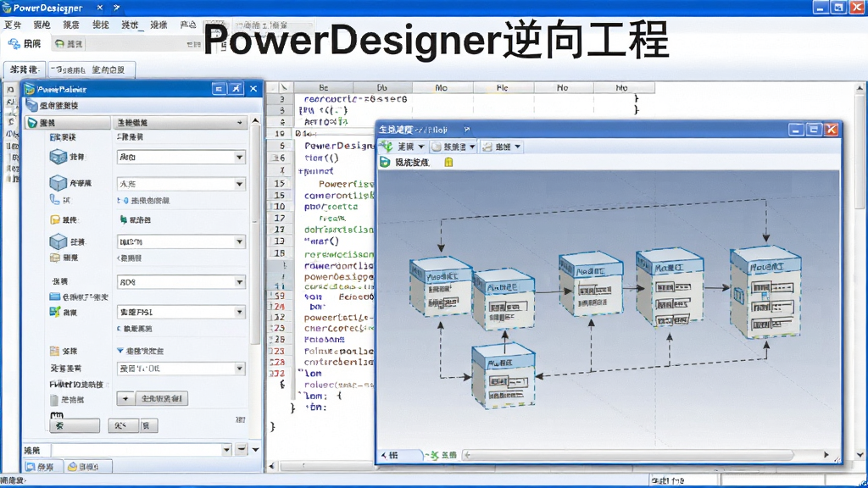Image resolution: width=868 pixels, height=488 pixels.
Task: Click the rightmost table box in the diagram
Action: point(765,292)
